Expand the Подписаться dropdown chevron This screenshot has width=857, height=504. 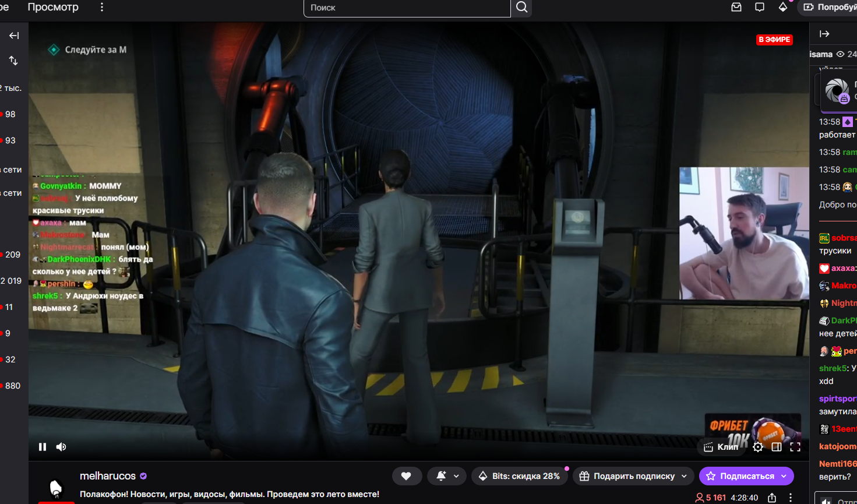[784, 476]
